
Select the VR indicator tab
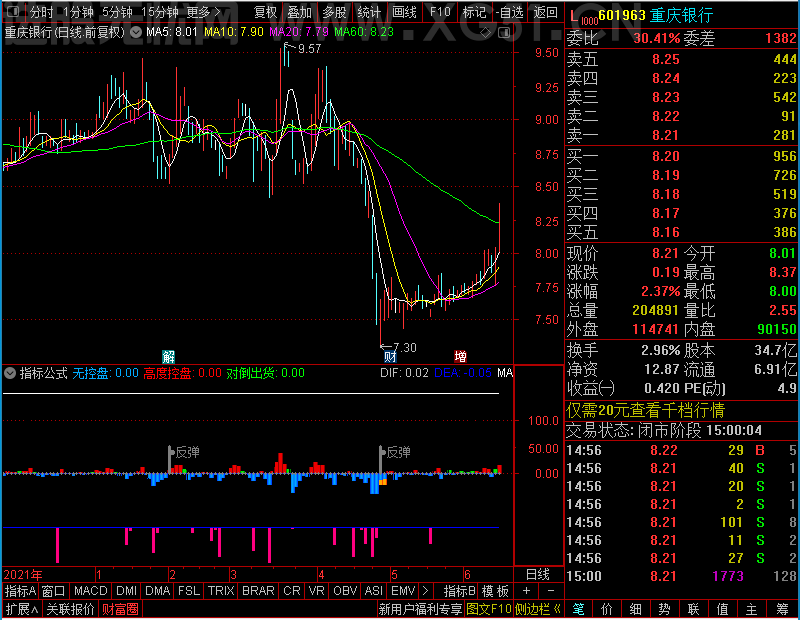(x=316, y=591)
